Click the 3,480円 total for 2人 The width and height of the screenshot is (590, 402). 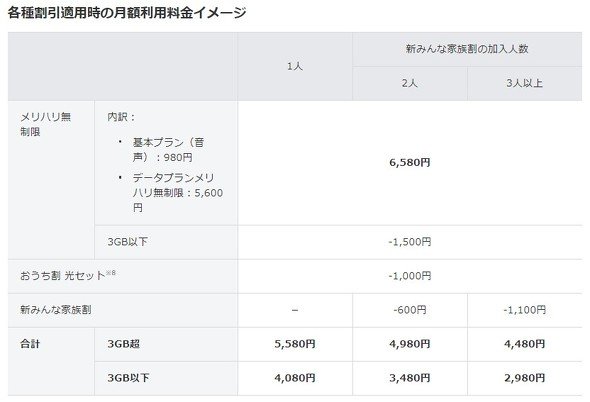click(409, 378)
